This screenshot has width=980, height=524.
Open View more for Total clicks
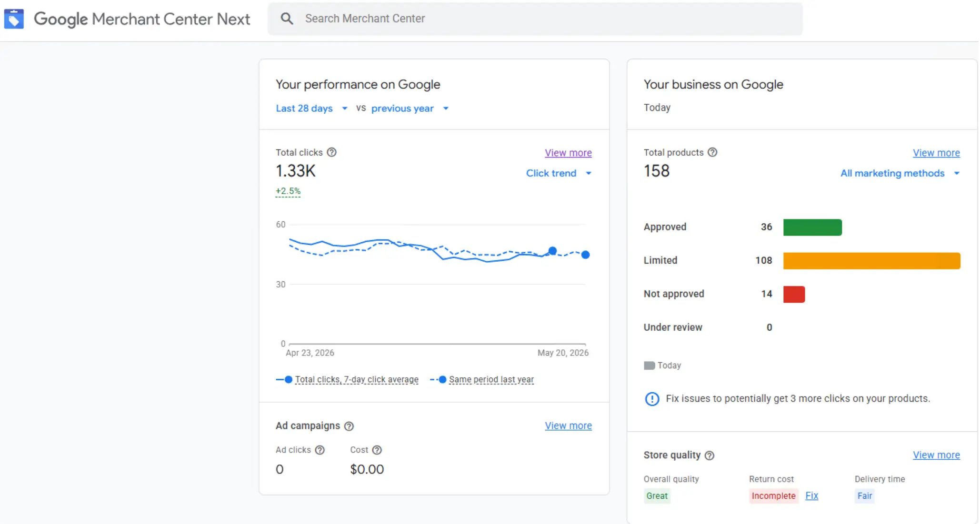568,153
